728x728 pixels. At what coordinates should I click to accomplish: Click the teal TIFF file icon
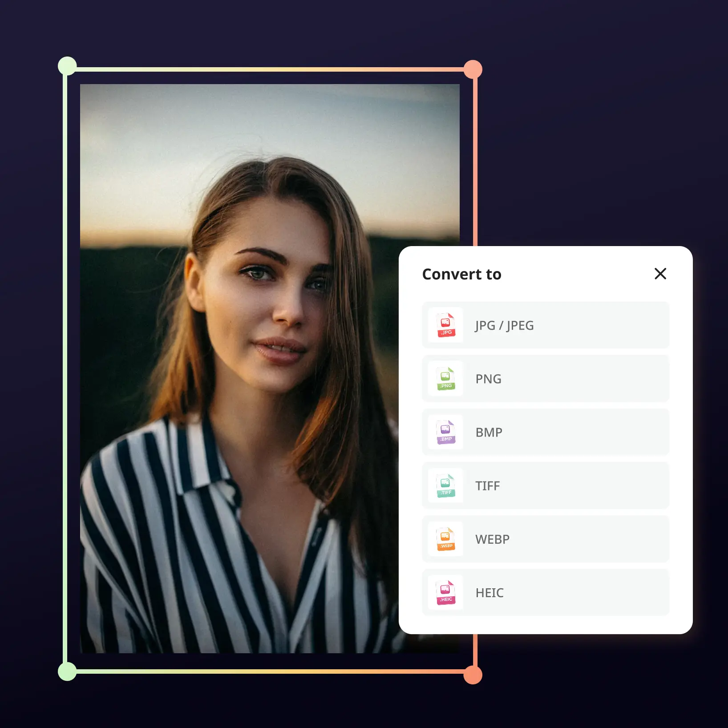[x=446, y=485]
